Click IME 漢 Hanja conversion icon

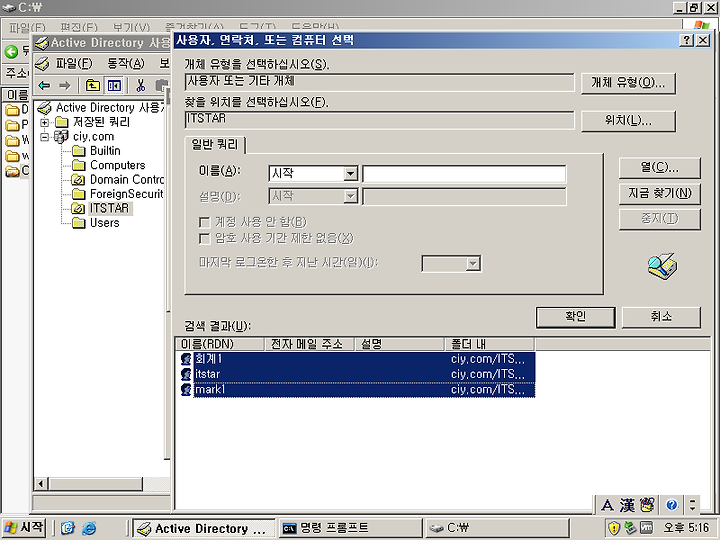click(627, 505)
